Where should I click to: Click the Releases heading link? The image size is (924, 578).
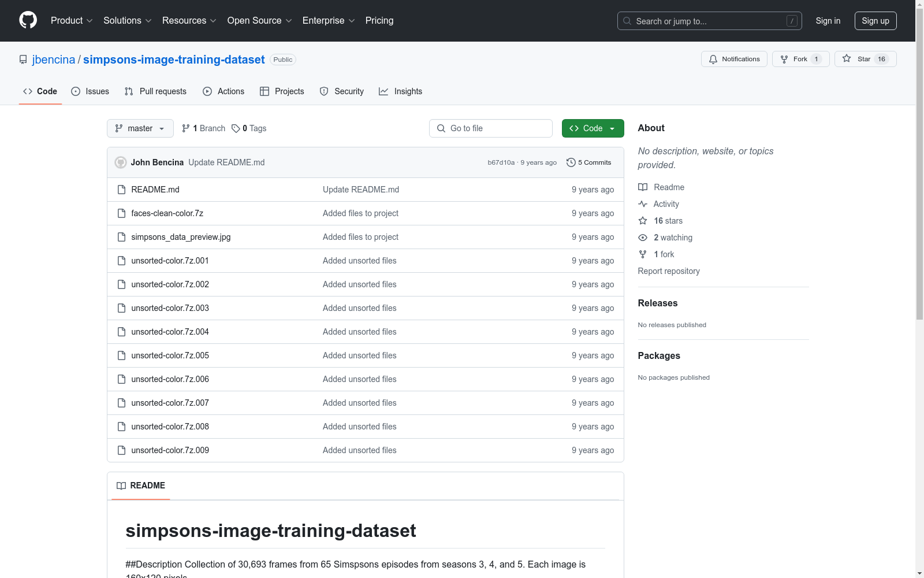click(x=658, y=303)
